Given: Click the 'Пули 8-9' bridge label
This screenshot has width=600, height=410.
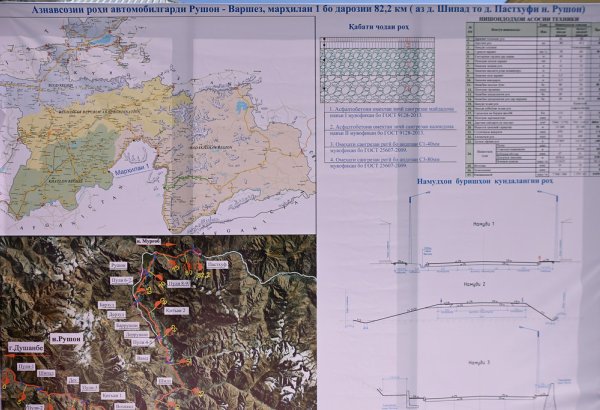Looking at the screenshot, I should pos(178,284).
